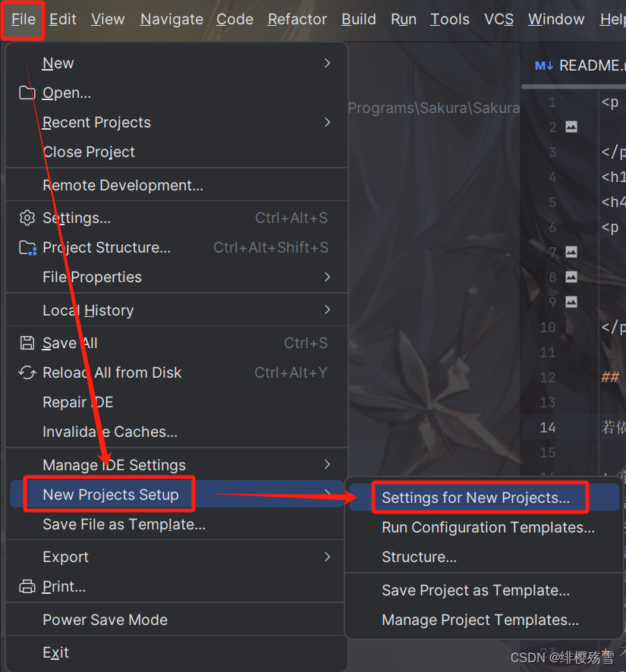
Task: Open the Refactor menu
Action: 297,19
